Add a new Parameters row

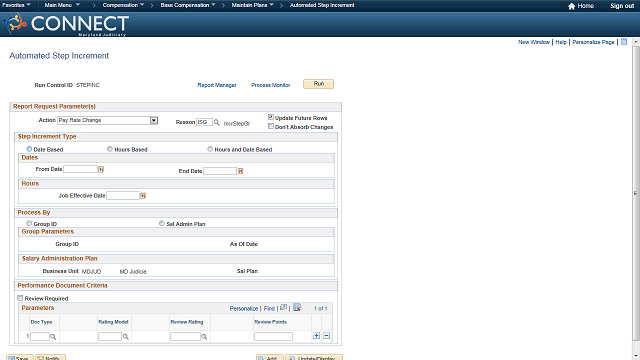point(316,336)
